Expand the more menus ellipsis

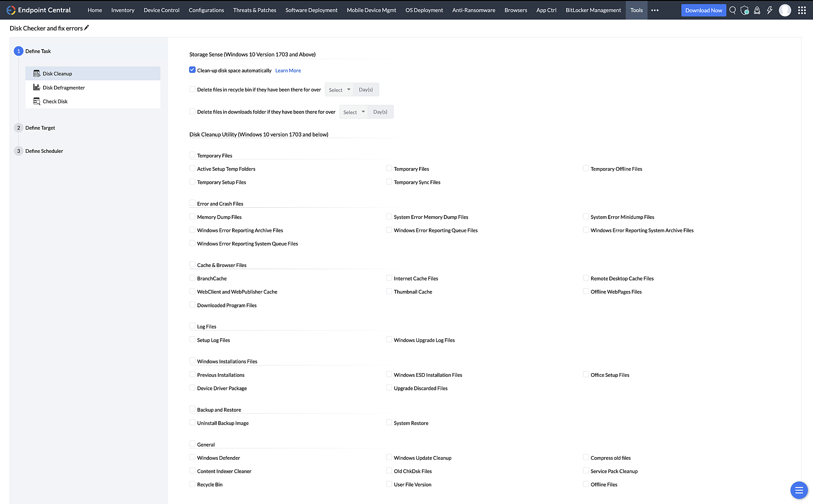654,10
